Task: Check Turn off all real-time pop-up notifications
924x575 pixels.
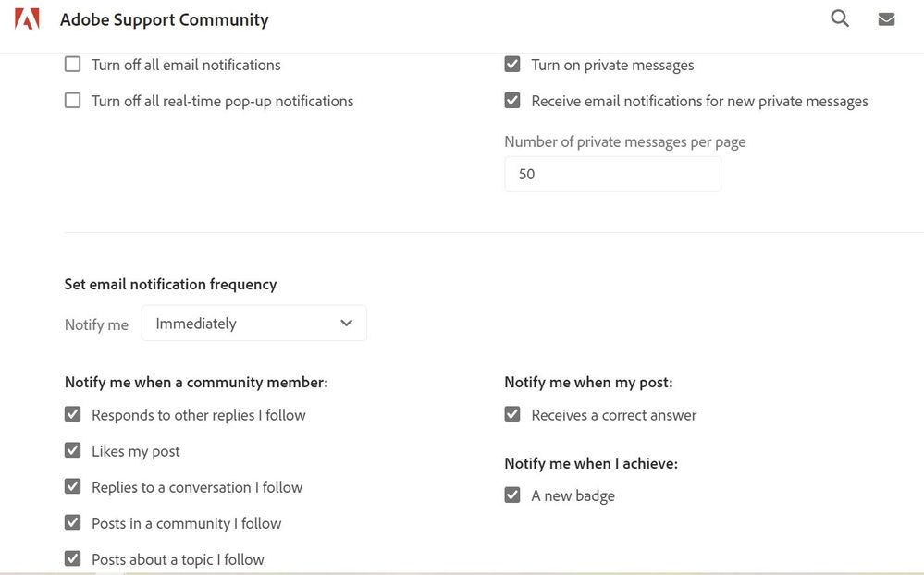Action: tap(72, 101)
